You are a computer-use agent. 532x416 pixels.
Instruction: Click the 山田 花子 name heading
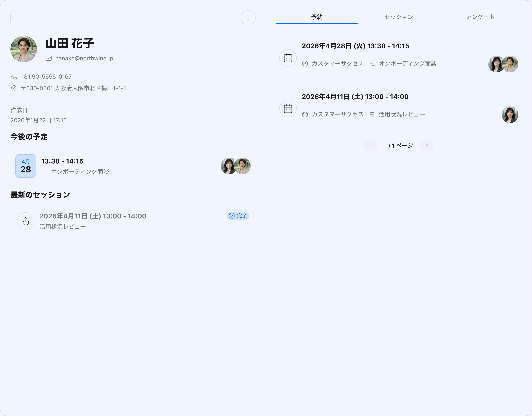(70, 43)
